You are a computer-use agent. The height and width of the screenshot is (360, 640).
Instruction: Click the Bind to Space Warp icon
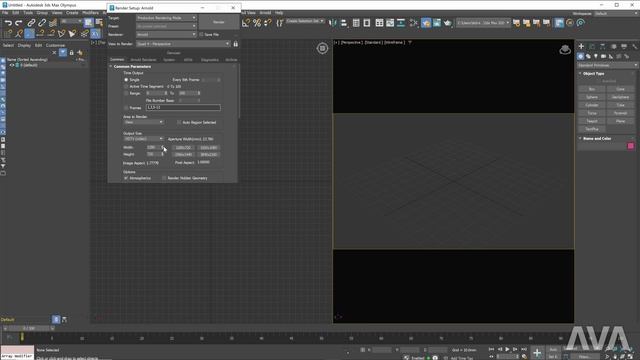53,23
